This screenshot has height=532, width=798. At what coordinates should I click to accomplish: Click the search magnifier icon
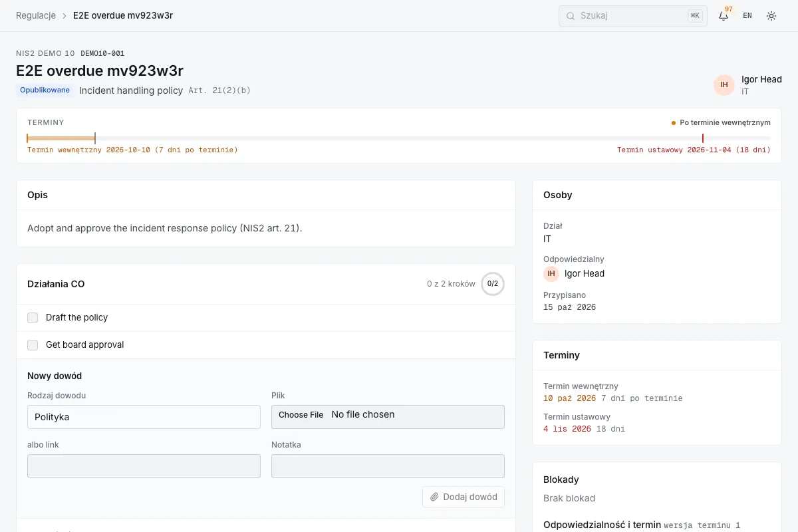(570, 15)
